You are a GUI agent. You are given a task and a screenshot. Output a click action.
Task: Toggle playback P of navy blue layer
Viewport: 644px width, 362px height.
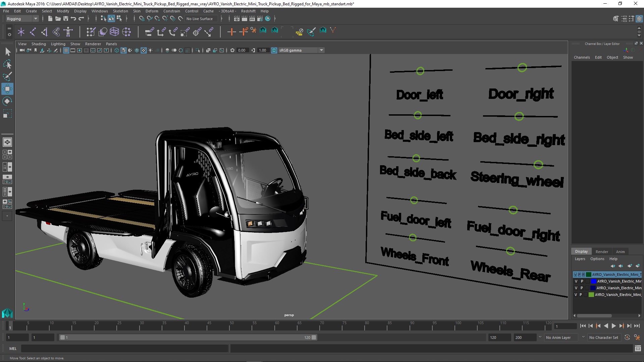(582, 288)
